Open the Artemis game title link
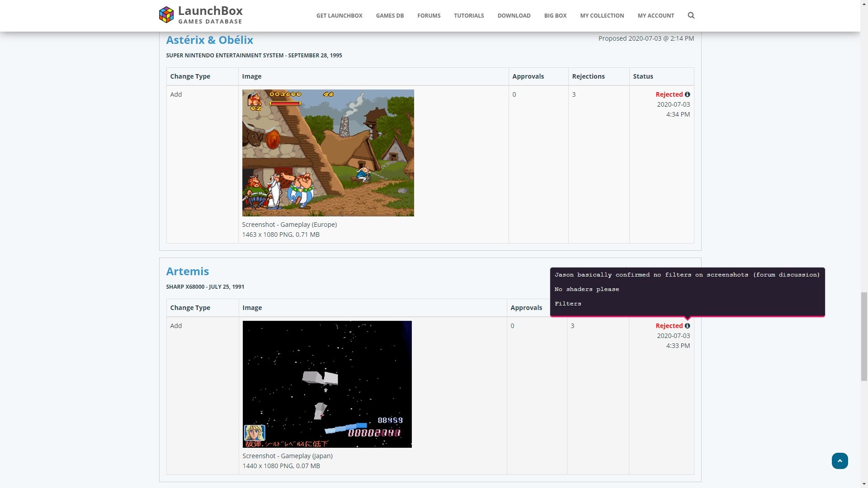Screen dimensions: 868x488 (187, 271)
